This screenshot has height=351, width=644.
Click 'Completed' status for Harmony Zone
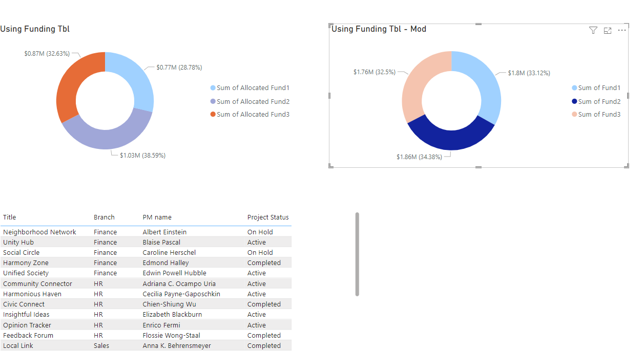coord(264,263)
